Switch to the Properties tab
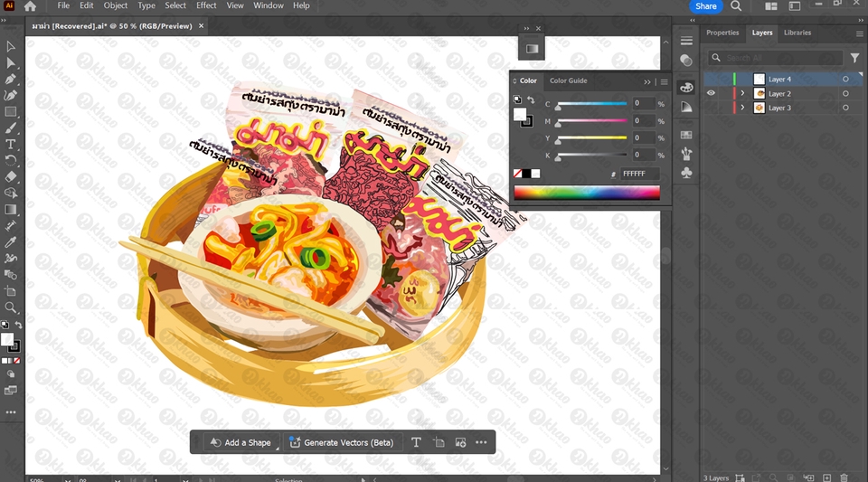The width and height of the screenshot is (868, 482). [x=722, y=33]
